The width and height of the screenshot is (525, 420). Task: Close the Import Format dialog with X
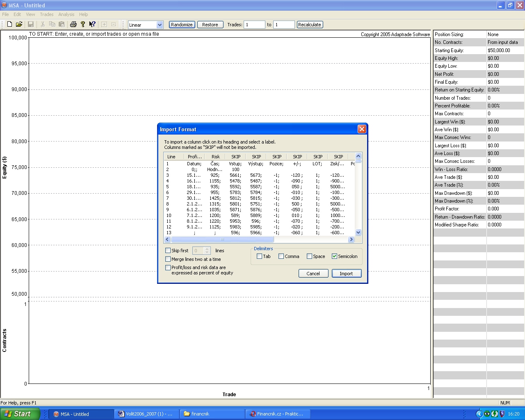click(x=361, y=129)
